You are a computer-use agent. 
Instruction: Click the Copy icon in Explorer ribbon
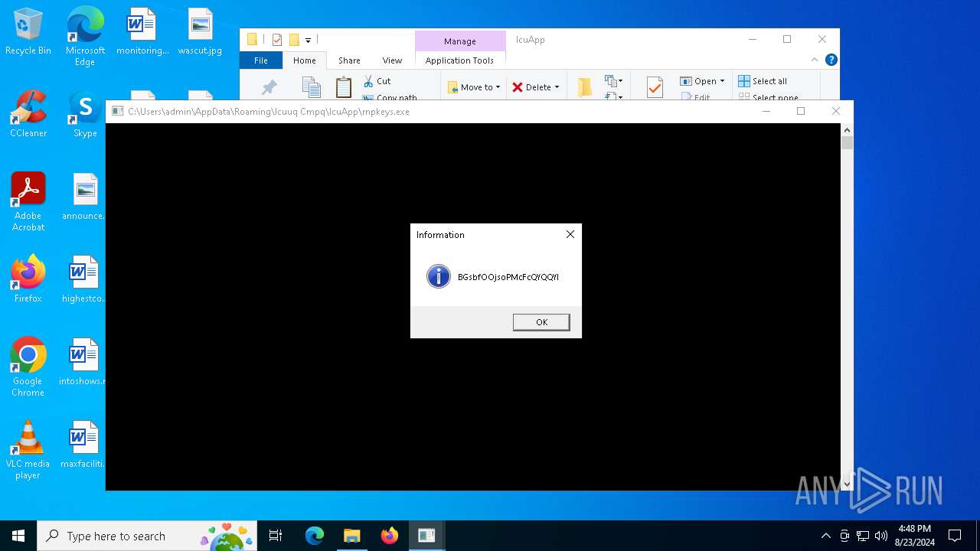pyautogui.click(x=311, y=87)
